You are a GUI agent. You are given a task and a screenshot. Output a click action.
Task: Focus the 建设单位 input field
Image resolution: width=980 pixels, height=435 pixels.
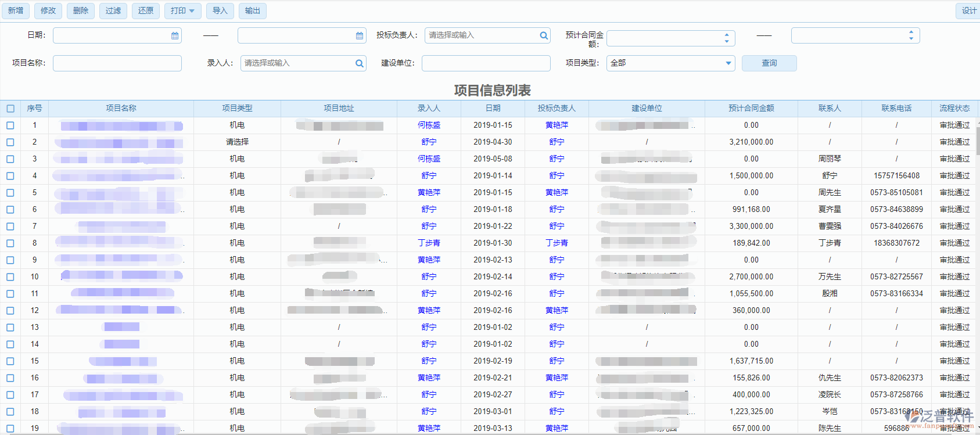click(x=486, y=63)
